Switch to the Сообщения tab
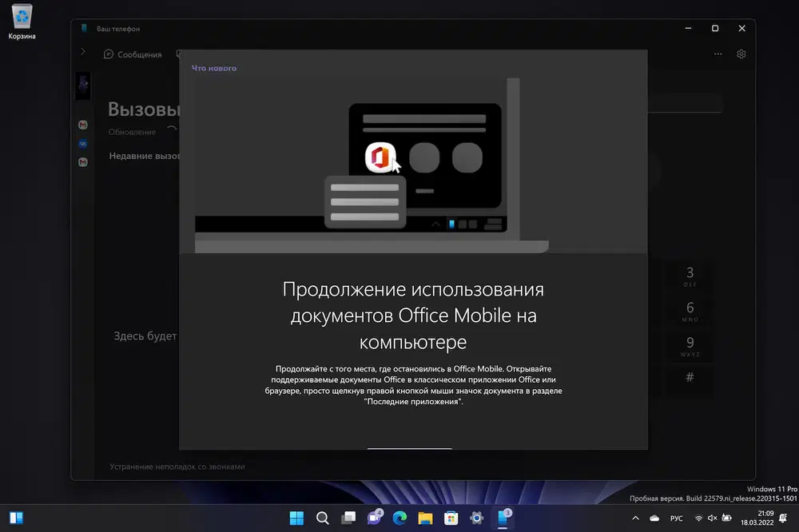This screenshot has height=532, width=799. (133, 54)
